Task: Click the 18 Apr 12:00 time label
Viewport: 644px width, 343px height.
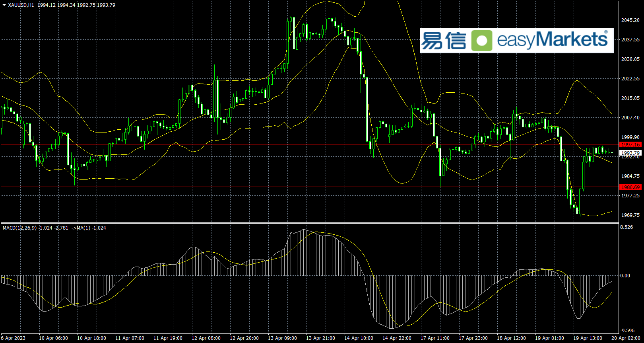Action: point(511,338)
